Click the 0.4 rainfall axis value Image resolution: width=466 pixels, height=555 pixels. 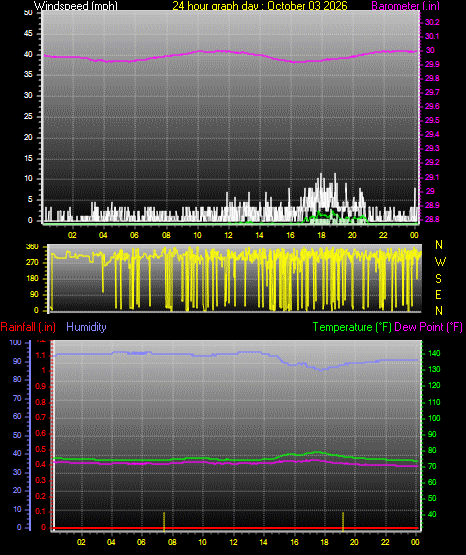41,465
